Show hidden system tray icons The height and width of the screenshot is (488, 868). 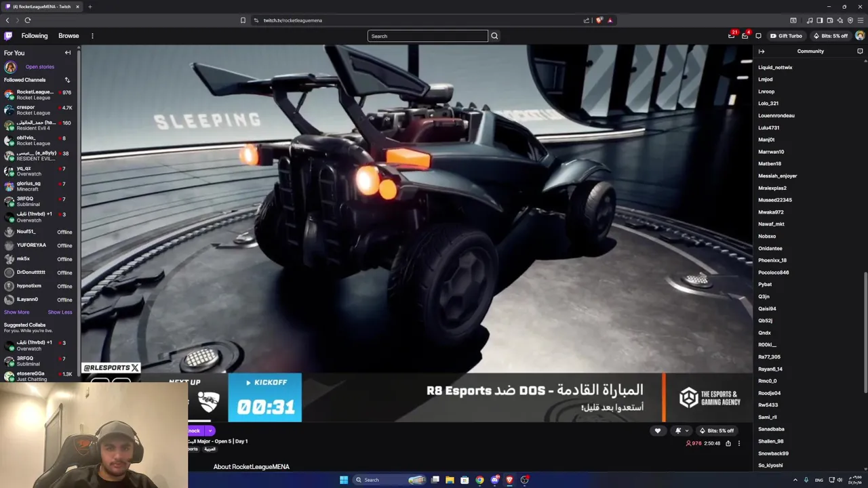pyautogui.click(x=795, y=480)
